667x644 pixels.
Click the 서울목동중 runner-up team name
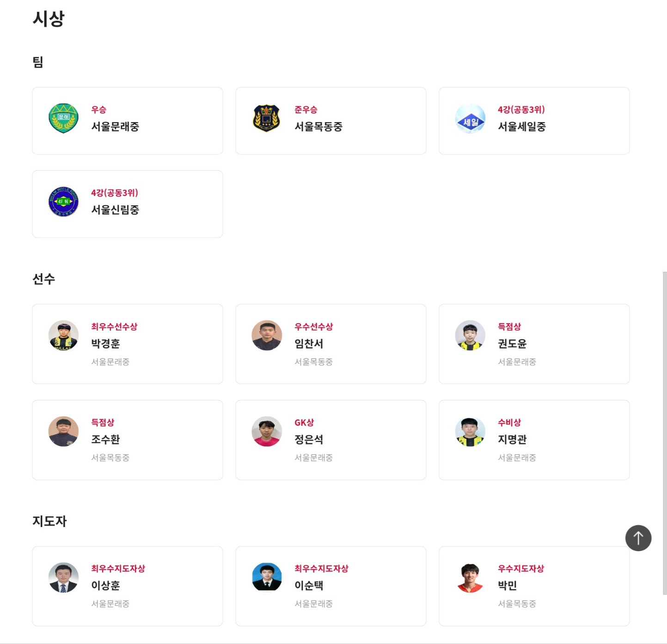coord(318,127)
